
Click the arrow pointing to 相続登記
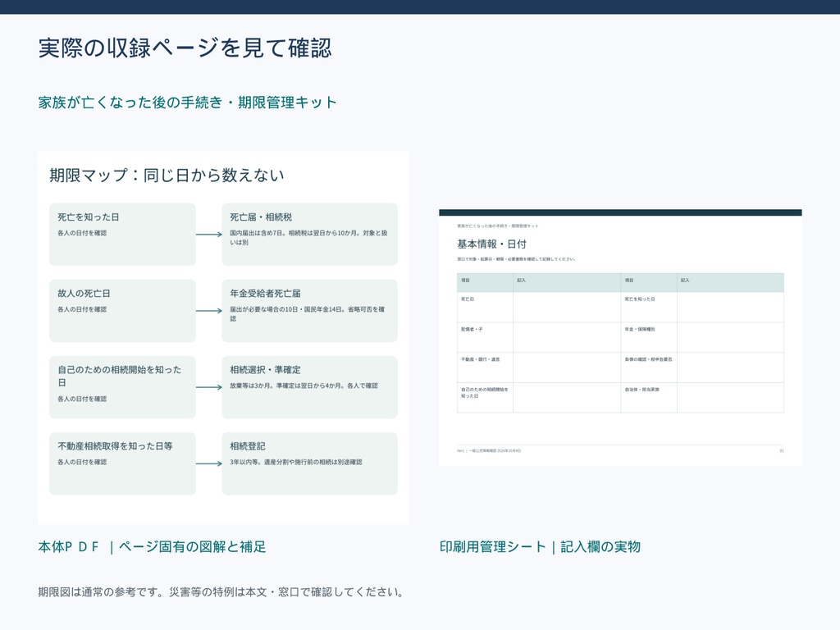click(x=209, y=463)
